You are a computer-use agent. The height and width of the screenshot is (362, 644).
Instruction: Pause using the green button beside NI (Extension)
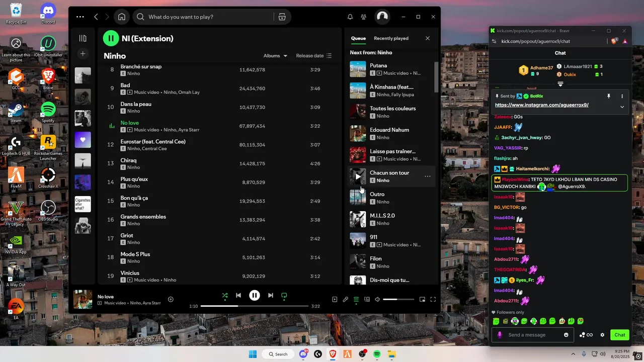111,38
